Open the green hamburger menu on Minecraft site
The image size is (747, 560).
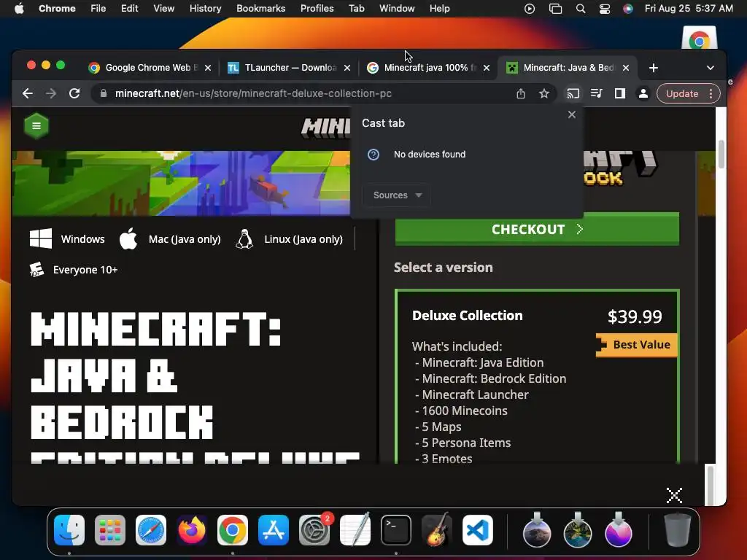click(x=36, y=125)
